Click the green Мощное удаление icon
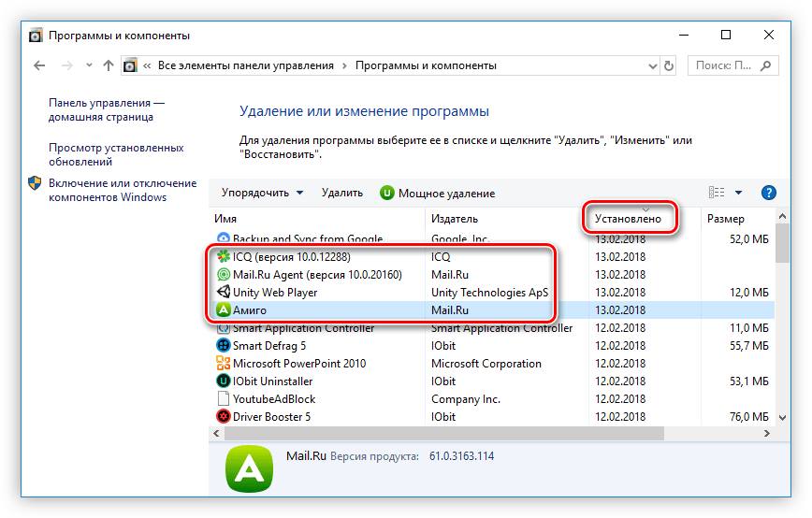The image size is (812, 518). tap(387, 193)
